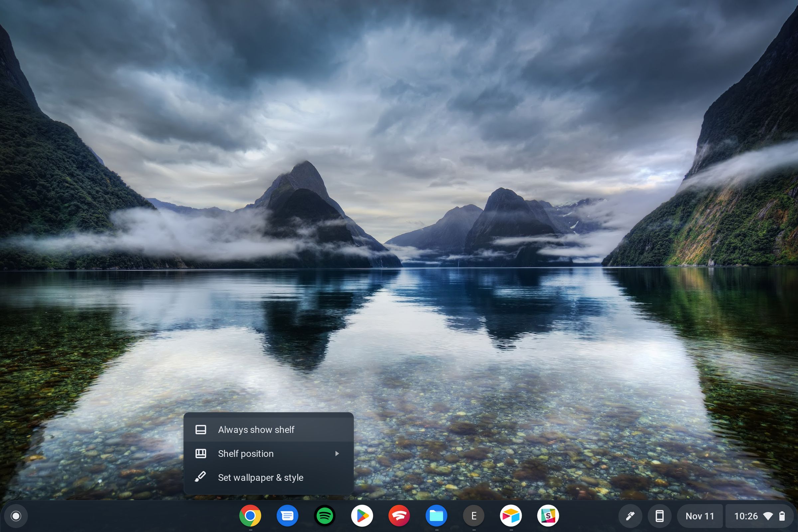
Task: Open the Phone Hub panel
Action: (x=660, y=516)
